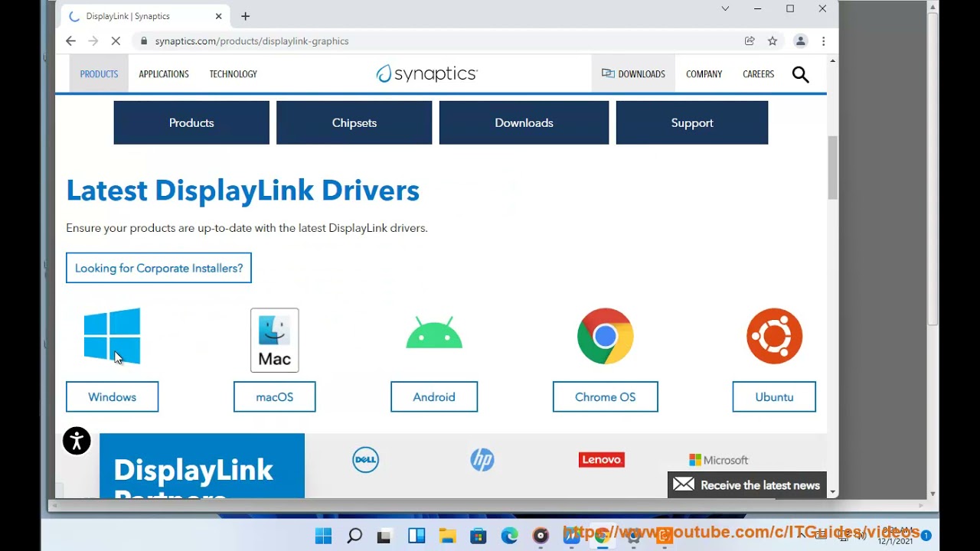Click the dark blue Products button
This screenshot has height=551, width=980.
(x=191, y=122)
